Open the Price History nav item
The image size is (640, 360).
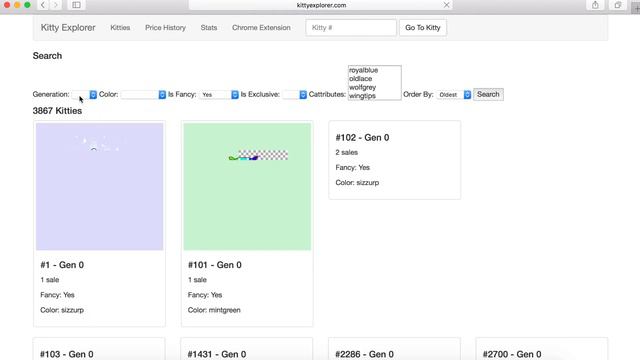(165, 27)
